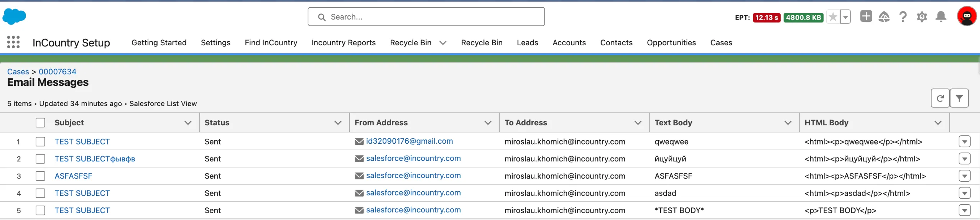Click in the global Search field

click(x=426, y=17)
